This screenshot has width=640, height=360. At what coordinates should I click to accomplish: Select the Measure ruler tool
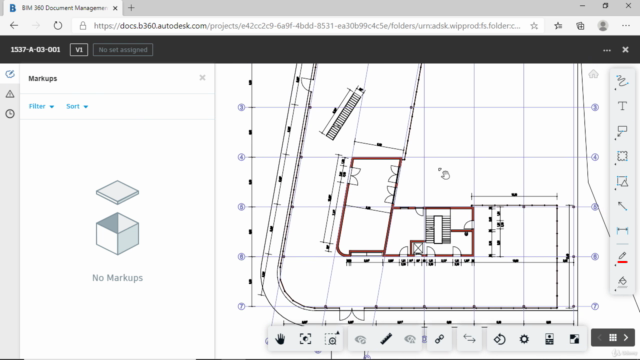(386, 339)
